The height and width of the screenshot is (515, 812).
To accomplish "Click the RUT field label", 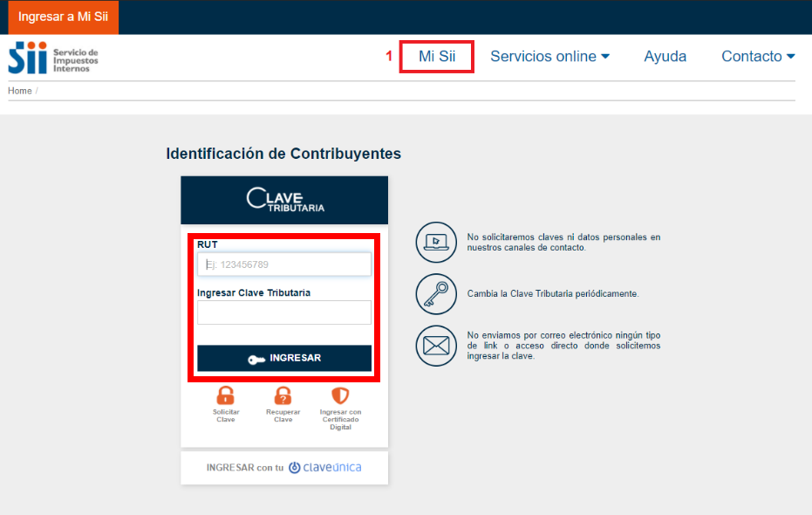I will pyautogui.click(x=208, y=244).
